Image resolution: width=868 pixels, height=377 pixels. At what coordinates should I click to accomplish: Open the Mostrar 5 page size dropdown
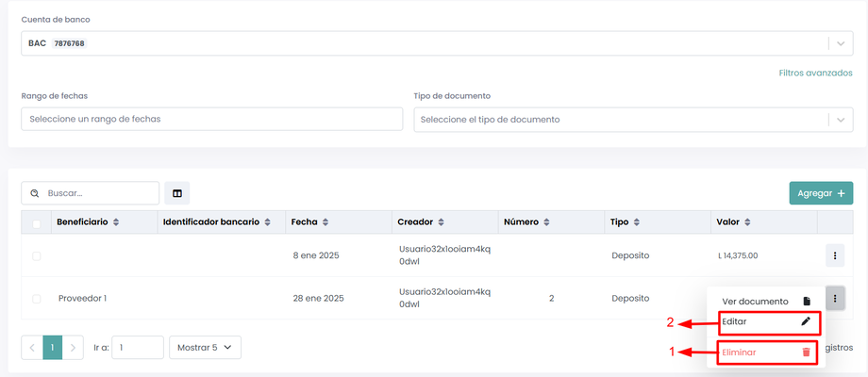205,347
